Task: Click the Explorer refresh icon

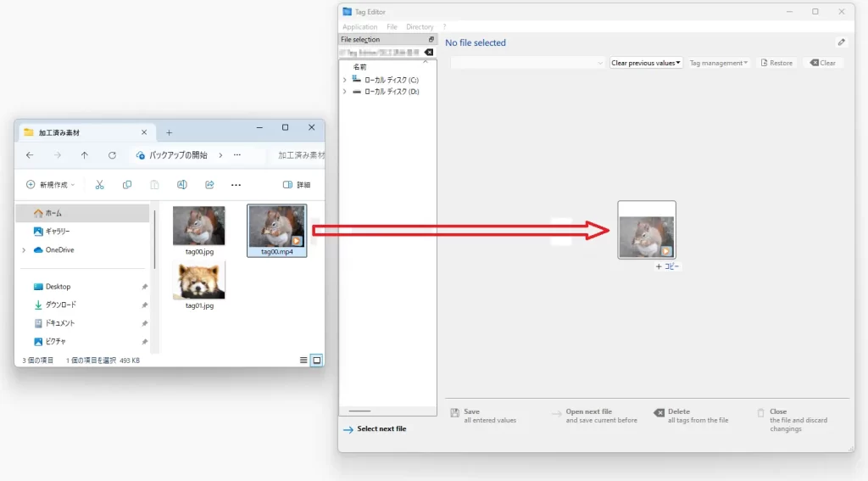Action: tap(112, 155)
